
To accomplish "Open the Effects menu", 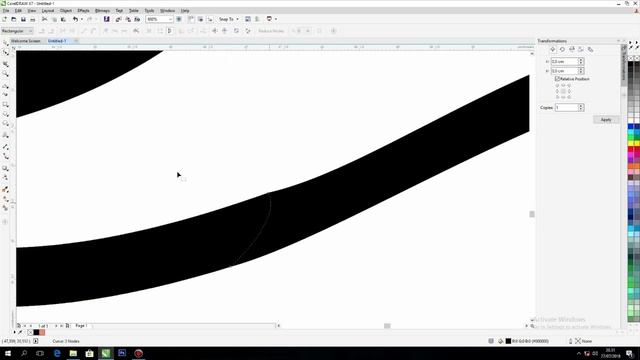I will pos(83,11).
